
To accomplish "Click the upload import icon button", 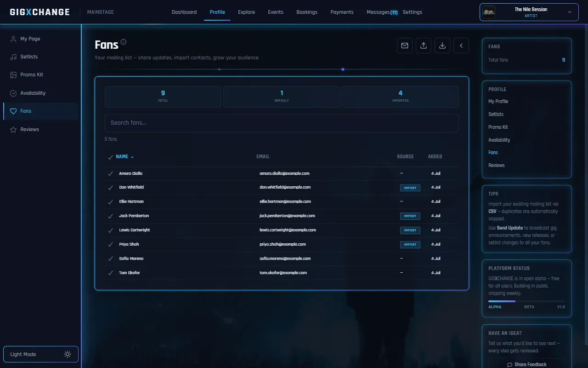I will click(x=424, y=46).
